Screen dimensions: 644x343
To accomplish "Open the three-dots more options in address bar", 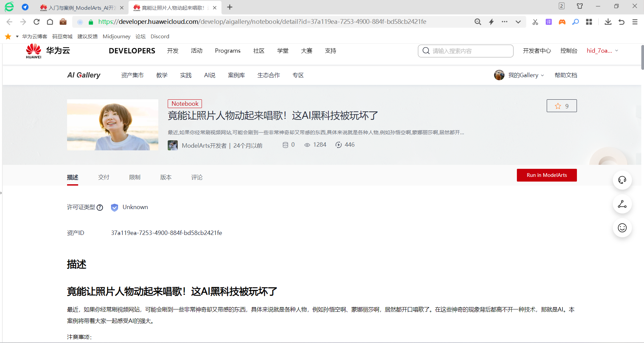I will [505, 22].
